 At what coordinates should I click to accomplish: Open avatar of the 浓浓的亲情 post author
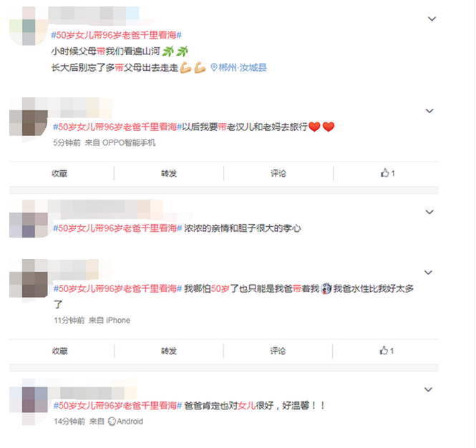tap(29, 218)
